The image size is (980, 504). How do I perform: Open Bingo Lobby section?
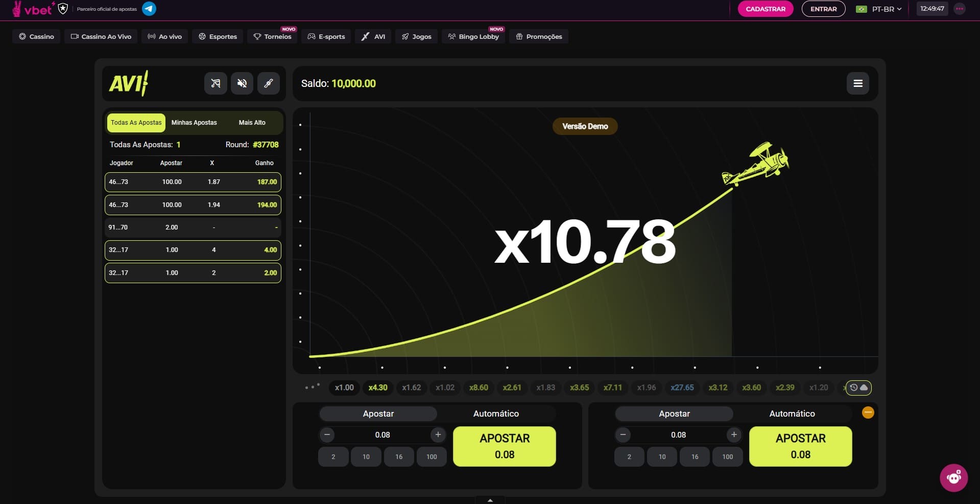coord(473,36)
